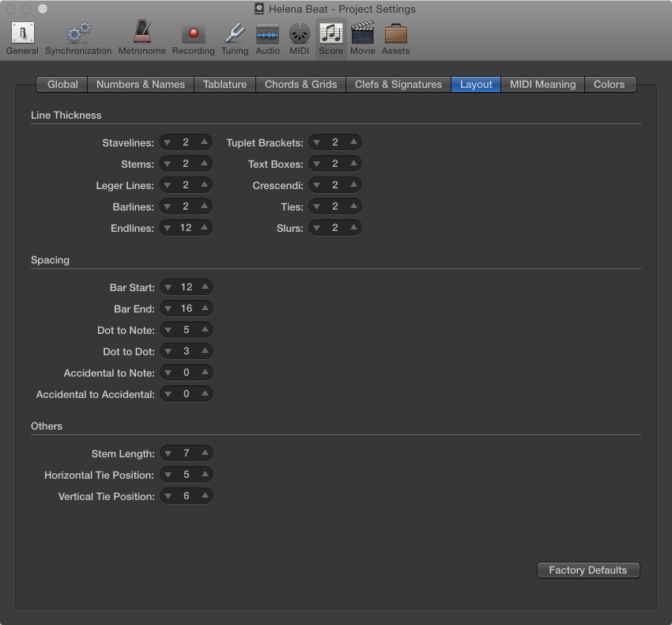Image resolution: width=672 pixels, height=625 pixels.
Task: Switch to the Colors tab
Action: click(x=610, y=84)
